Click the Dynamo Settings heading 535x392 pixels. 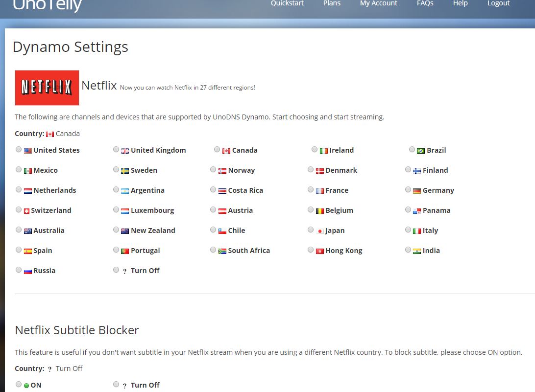point(70,47)
